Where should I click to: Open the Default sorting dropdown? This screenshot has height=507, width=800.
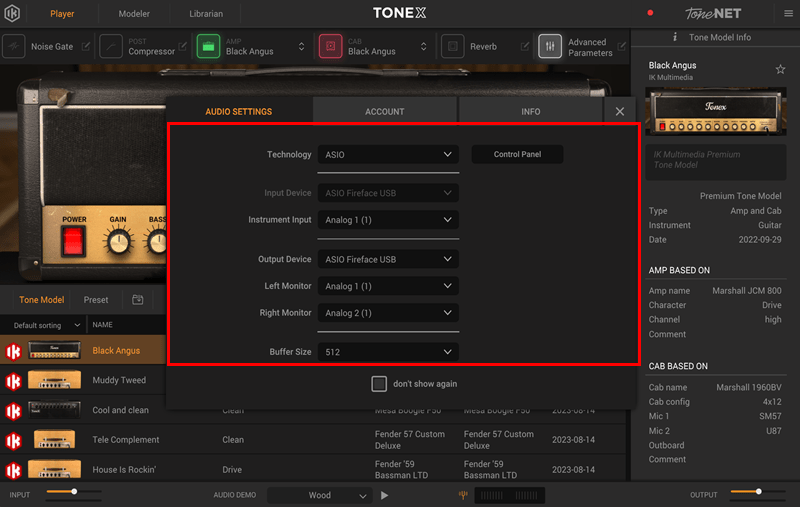pyautogui.click(x=46, y=325)
